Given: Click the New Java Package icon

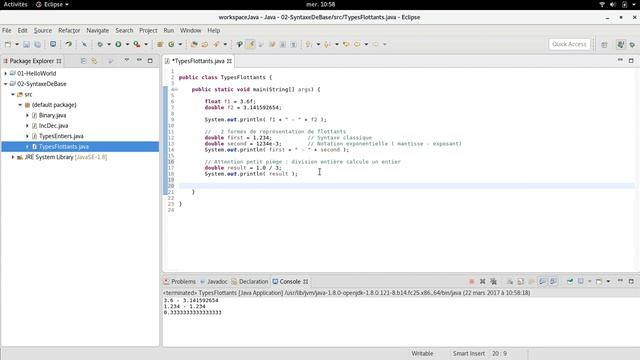Looking at the screenshot, I should coord(160,44).
